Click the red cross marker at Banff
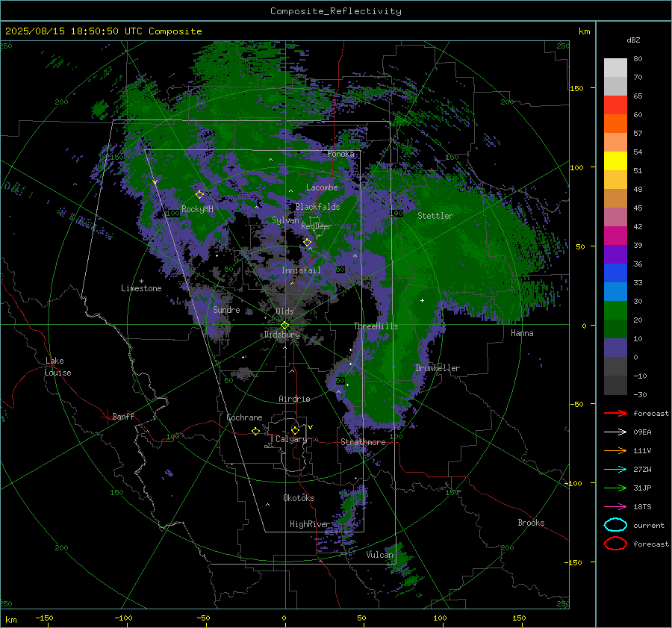The image size is (672, 628). [107, 417]
